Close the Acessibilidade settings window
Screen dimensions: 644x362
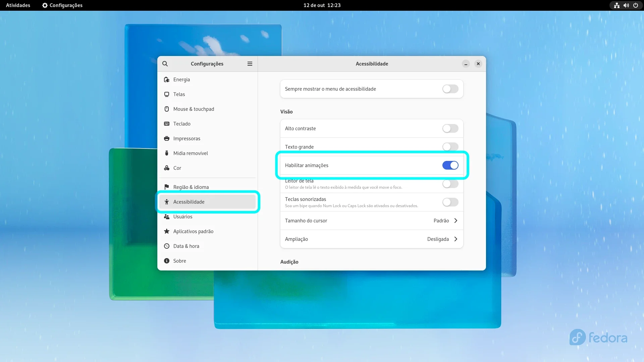click(478, 64)
